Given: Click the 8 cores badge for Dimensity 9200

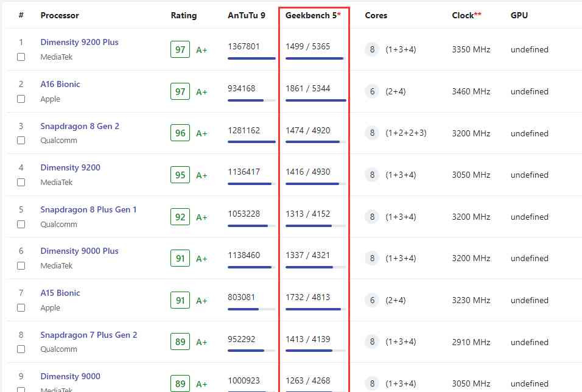Looking at the screenshot, I should click(373, 175).
